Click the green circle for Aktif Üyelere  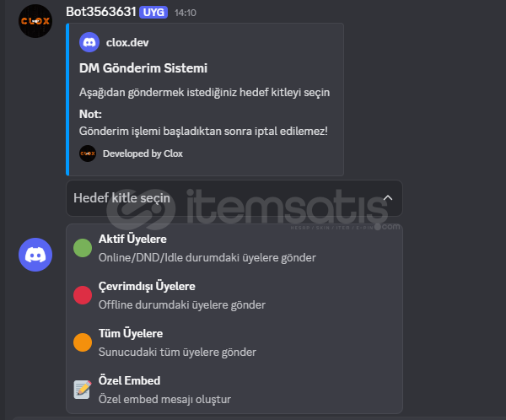[x=83, y=248]
